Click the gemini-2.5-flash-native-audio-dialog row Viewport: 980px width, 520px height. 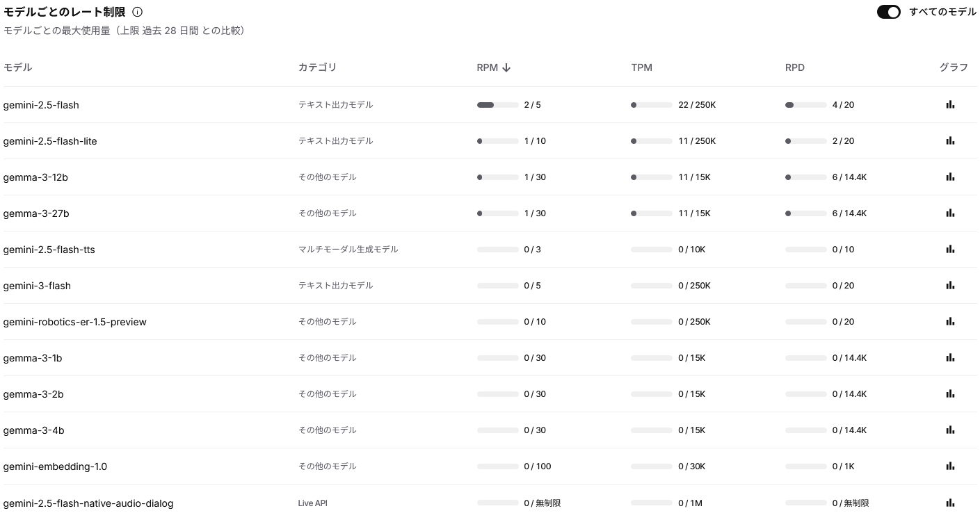click(x=88, y=503)
